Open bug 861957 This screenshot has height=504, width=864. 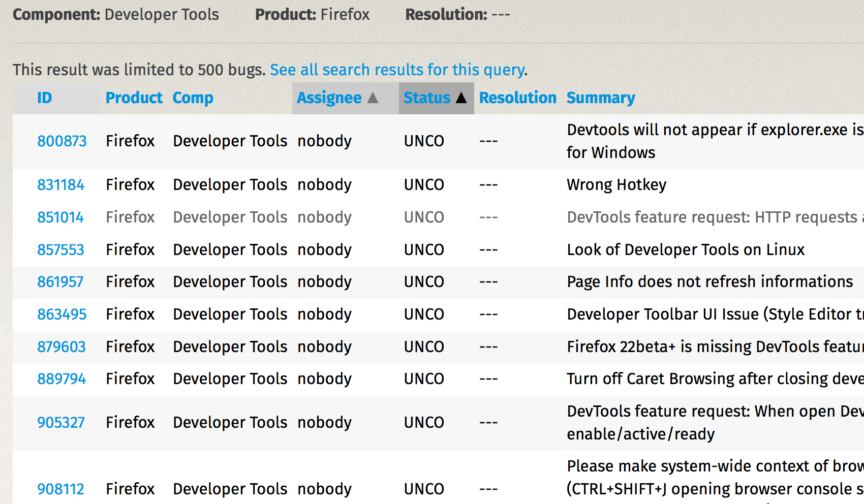point(60,282)
